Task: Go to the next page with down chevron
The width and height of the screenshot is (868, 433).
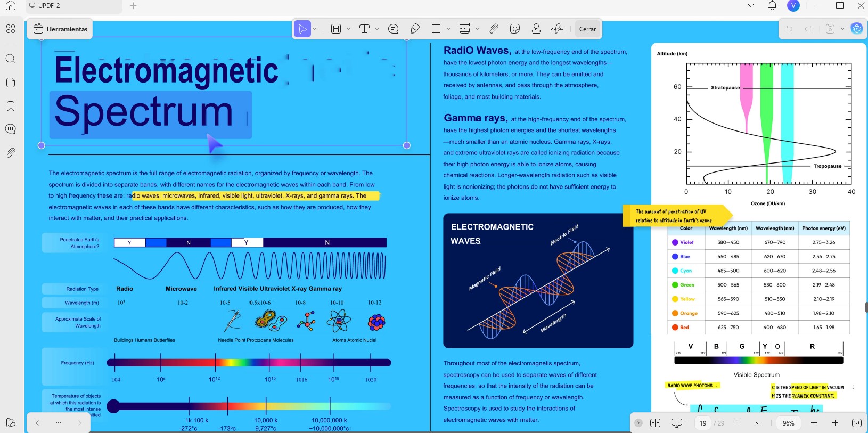Action: (x=758, y=423)
